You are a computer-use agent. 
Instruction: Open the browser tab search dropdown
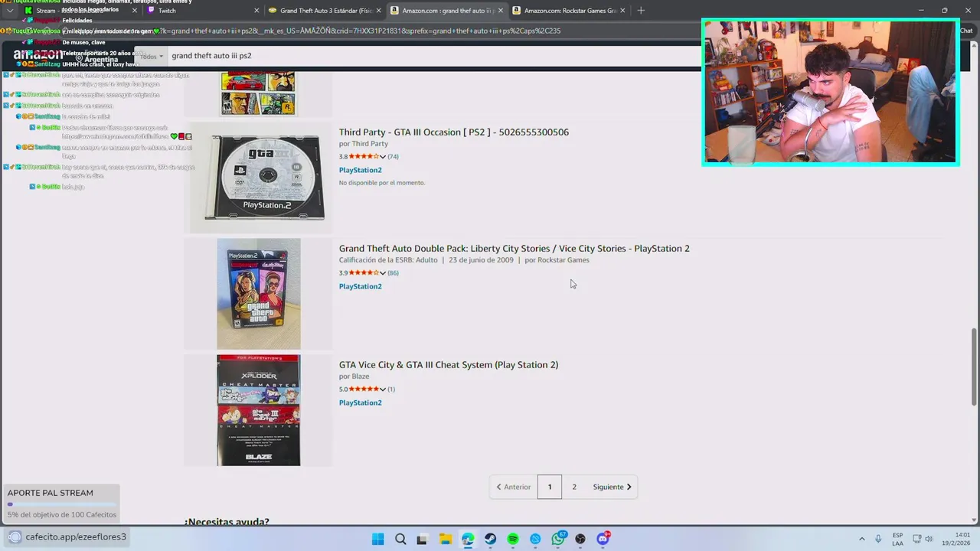coord(9,11)
